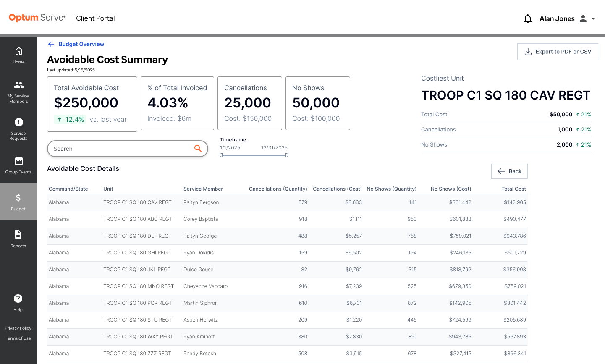The width and height of the screenshot is (605, 364).
Task: Click the timeframe slider track
Action: [x=254, y=155]
